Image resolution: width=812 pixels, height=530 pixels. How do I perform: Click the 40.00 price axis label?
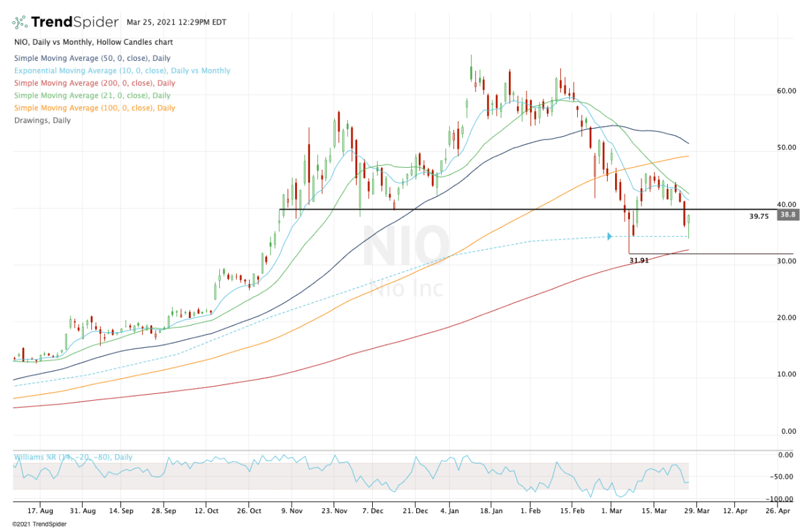coord(788,203)
